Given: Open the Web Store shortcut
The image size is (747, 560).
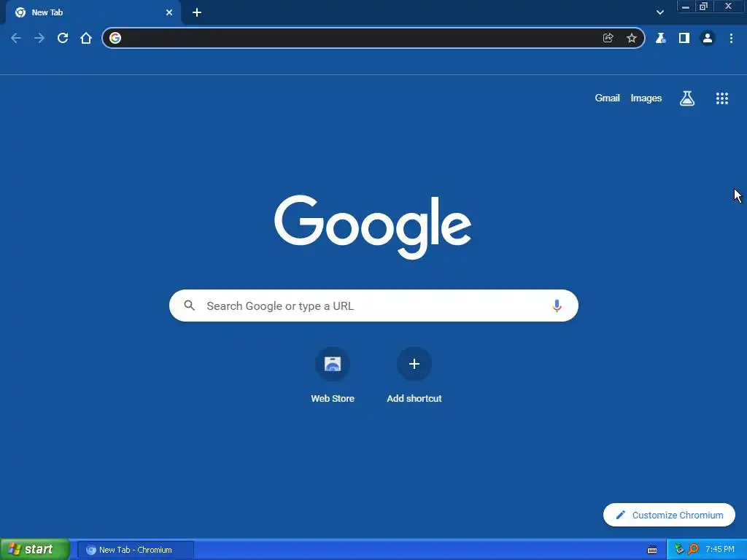Looking at the screenshot, I should (x=333, y=376).
